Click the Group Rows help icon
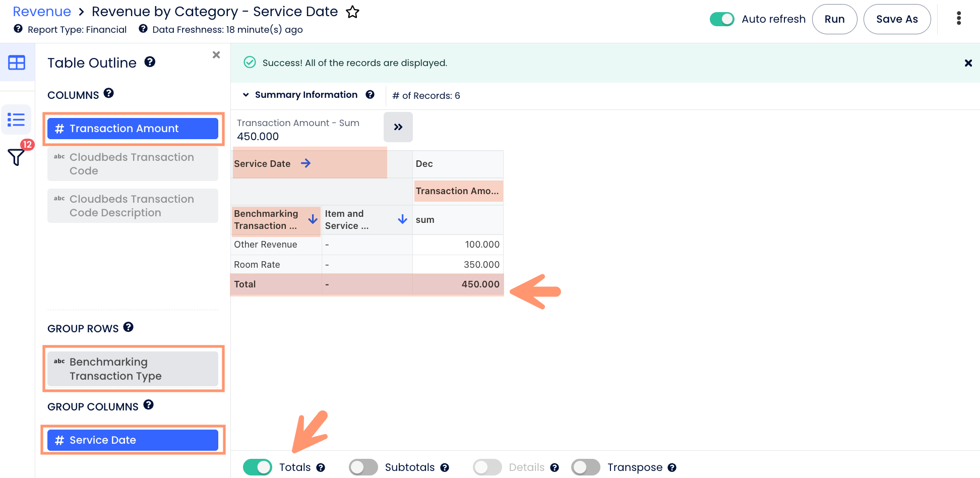This screenshot has width=980, height=478. [129, 327]
